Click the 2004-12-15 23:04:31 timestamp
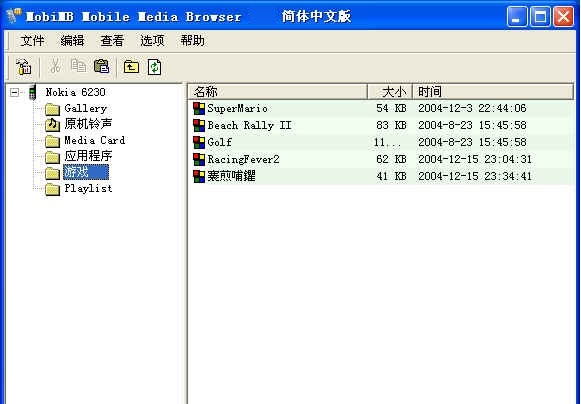The width and height of the screenshot is (581, 404). coord(475,159)
